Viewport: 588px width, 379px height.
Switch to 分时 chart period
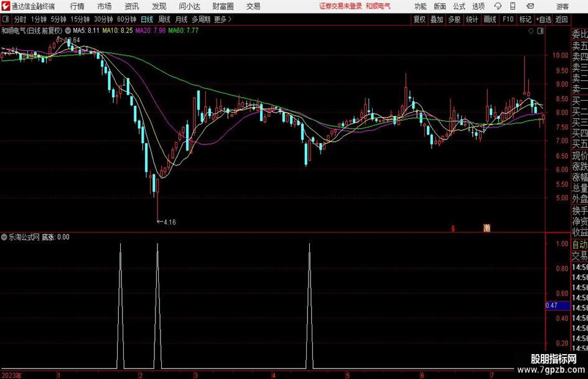[x=20, y=19]
